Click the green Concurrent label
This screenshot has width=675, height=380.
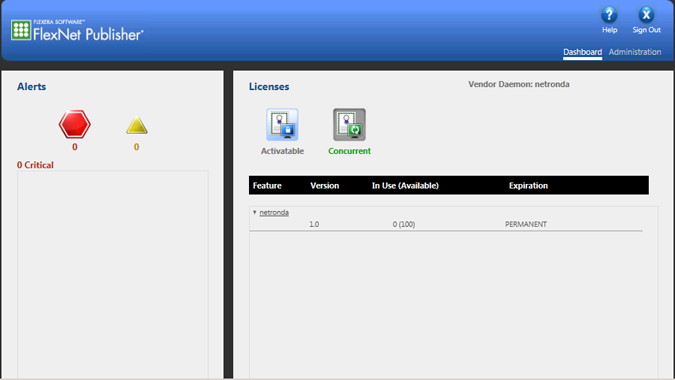(349, 151)
